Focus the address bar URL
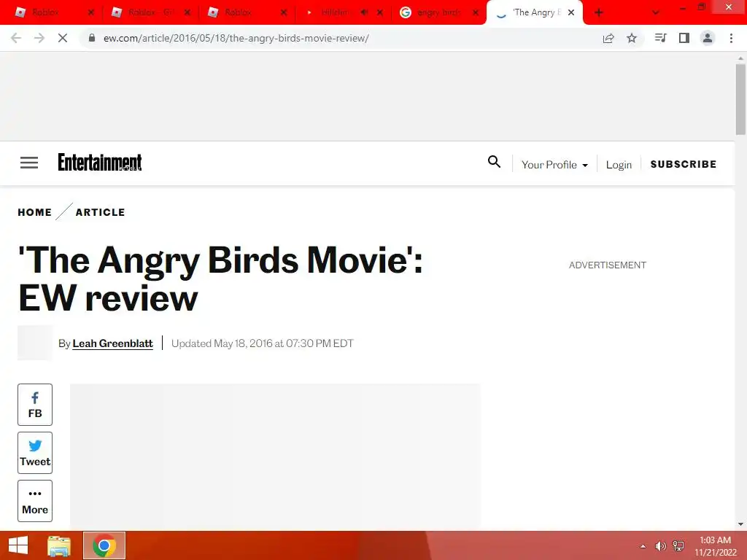Viewport: 747px width, 560px height. (x=236, y=38)
